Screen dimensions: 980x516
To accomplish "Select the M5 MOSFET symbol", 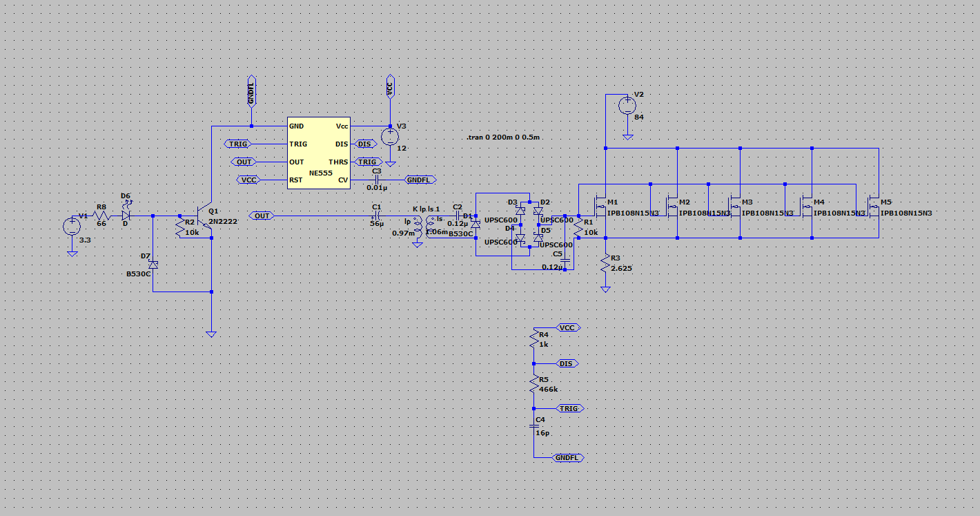I will coord(874,205).
